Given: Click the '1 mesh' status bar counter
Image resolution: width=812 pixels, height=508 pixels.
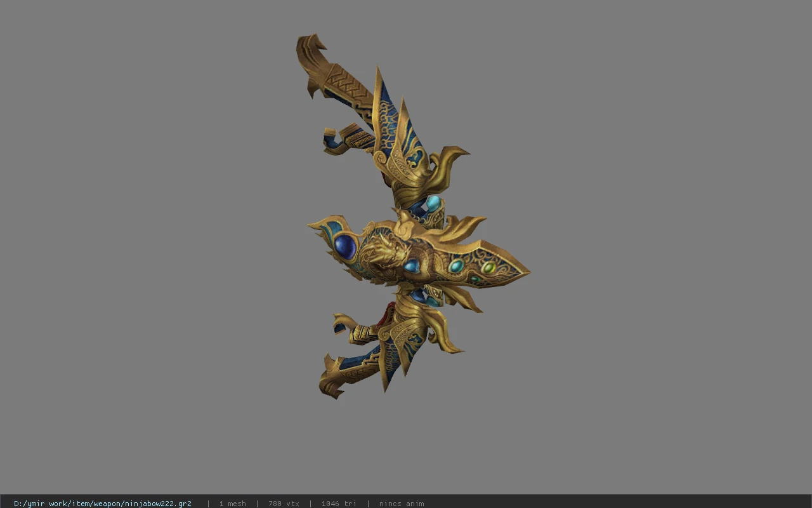Looking at the screenshot, I should (233, 504).
